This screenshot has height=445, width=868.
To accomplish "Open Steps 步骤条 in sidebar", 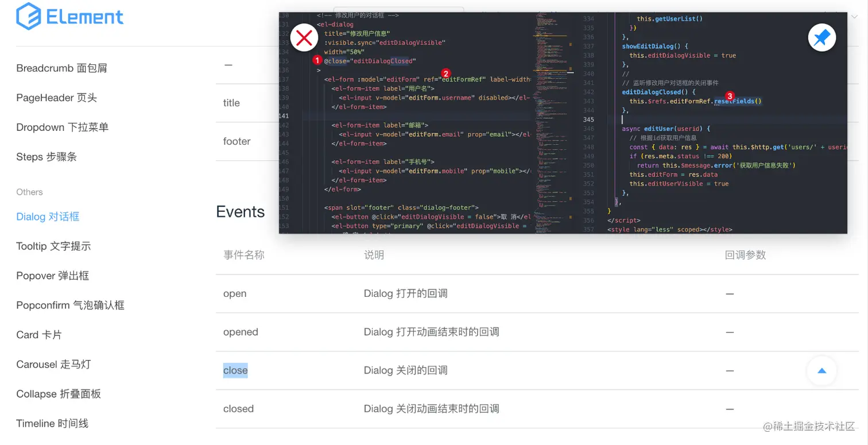I will point(46,157).
